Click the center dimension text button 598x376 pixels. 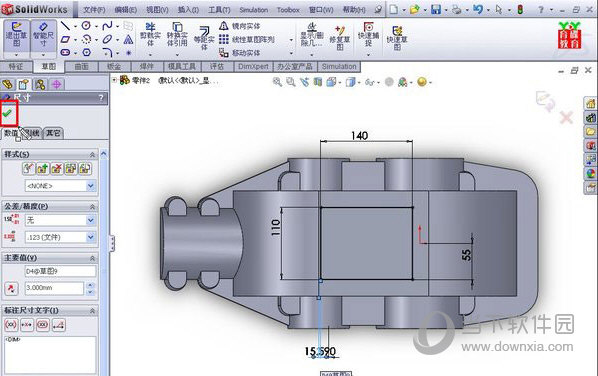point(27,325)
